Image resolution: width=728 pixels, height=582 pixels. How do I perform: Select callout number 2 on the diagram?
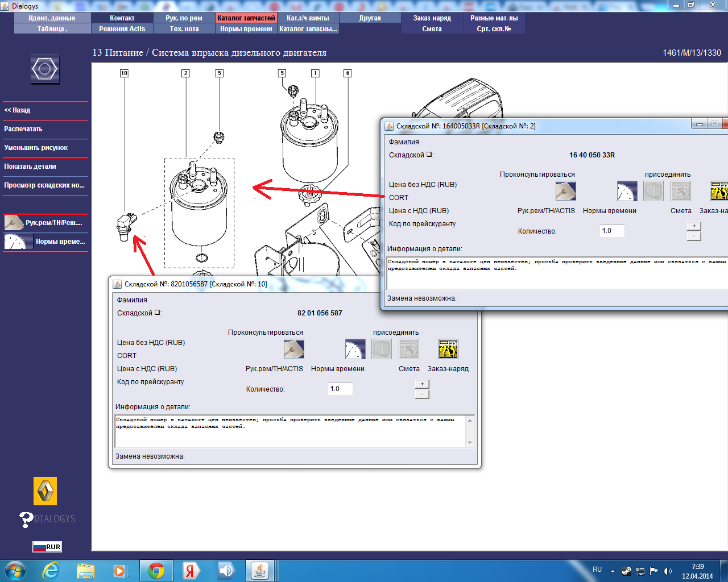(x=185, y=73)
